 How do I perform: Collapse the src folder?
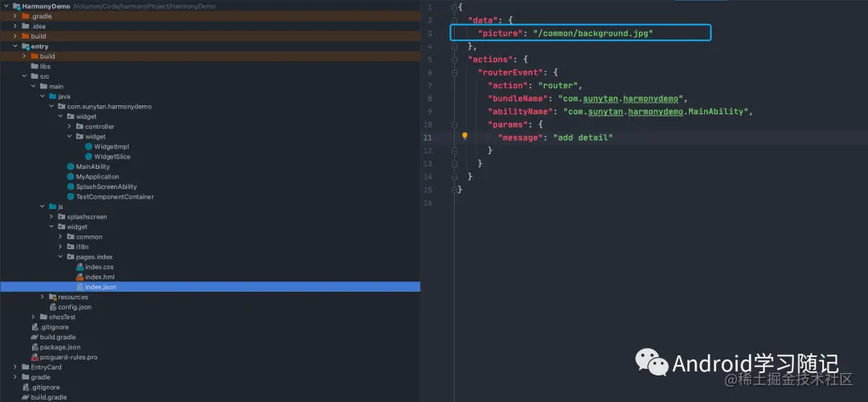point(24,76)
